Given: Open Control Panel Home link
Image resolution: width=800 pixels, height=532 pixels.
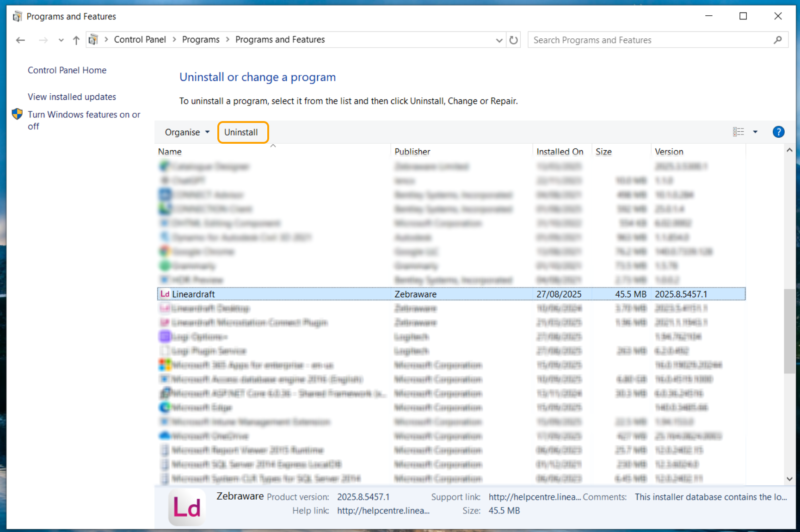Looking at the screenshot, I should coord(67,70).
